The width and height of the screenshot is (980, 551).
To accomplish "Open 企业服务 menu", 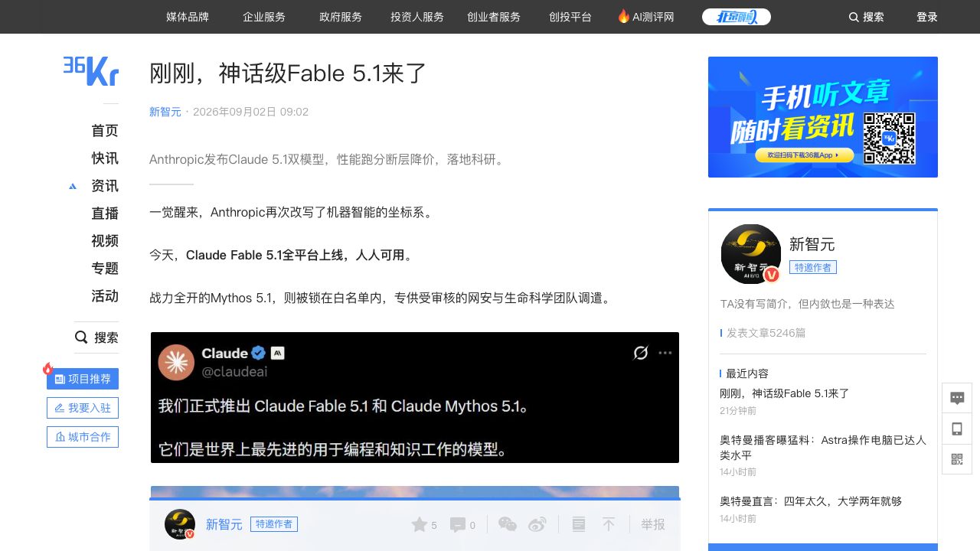I will pos(264,17).
